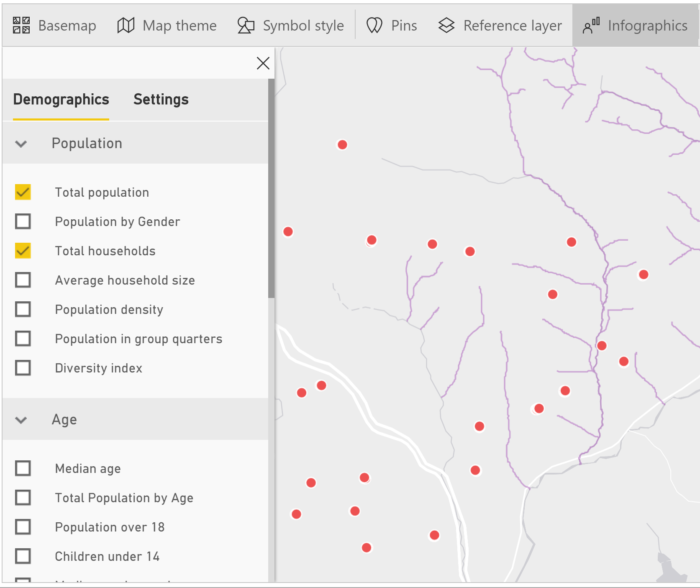This screenshot has height=588, width=700.
Task: Open the Basemap selector icon
Action: tap(21, 25)
